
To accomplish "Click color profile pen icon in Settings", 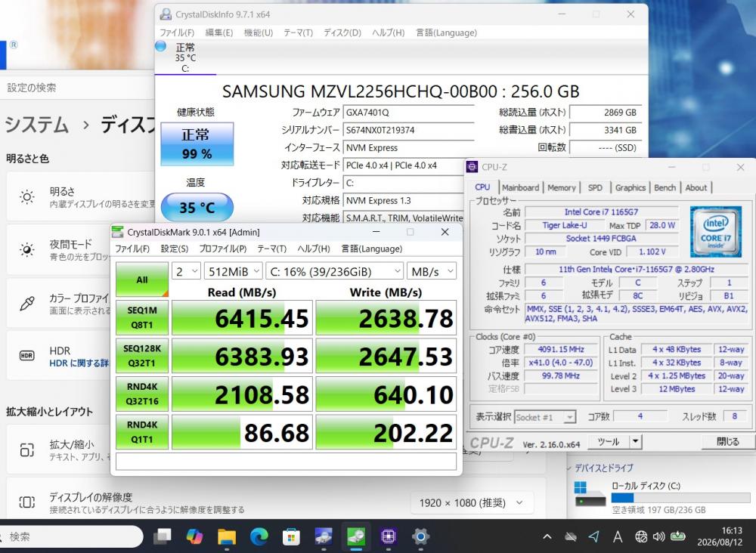I will point(27,303).
